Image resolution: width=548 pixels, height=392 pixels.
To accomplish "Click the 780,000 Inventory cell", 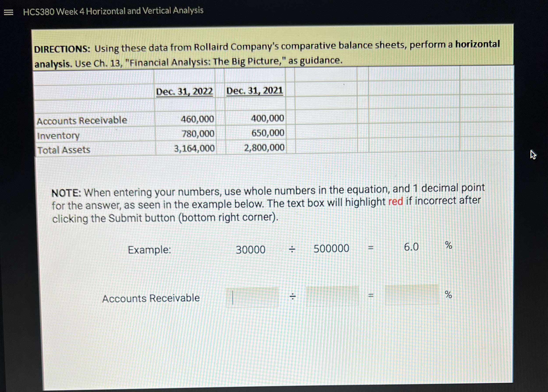I will 198,134.
